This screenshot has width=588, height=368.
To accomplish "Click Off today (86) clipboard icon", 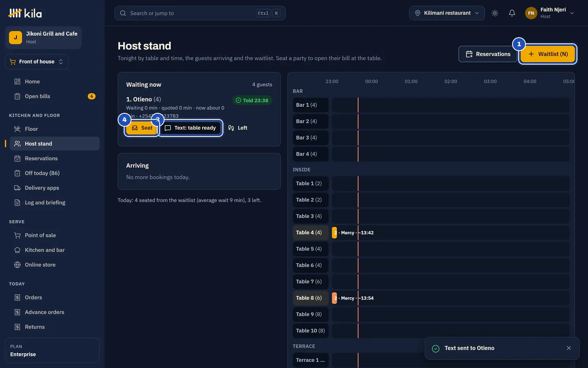I will pos(17,173).
